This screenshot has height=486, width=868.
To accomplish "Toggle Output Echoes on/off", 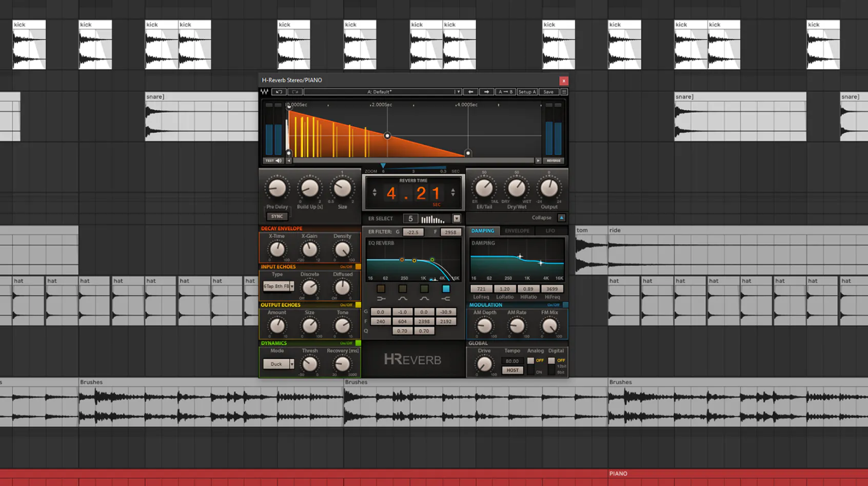I will pyautogui.click(x=358, y=305).
